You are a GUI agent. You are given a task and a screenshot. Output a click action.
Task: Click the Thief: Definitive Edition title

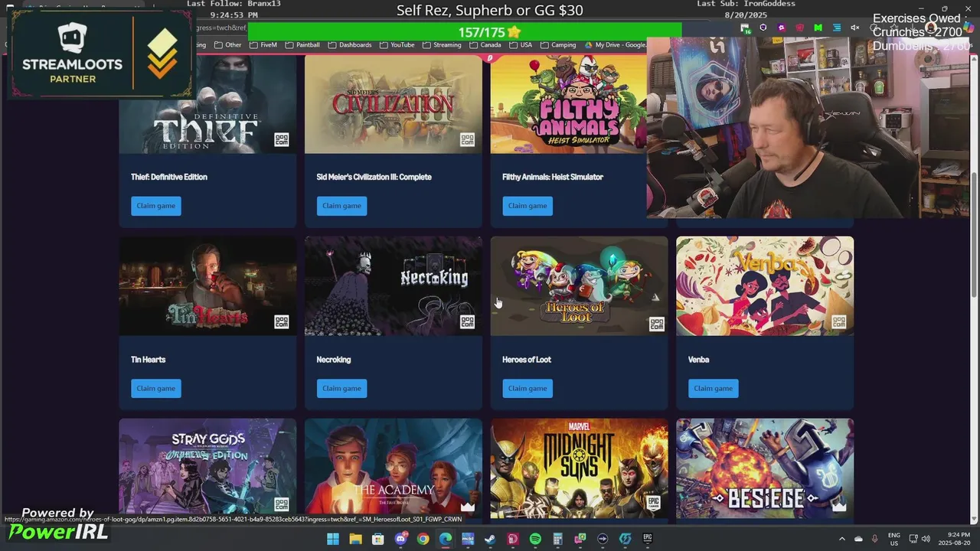coord(169,177)
